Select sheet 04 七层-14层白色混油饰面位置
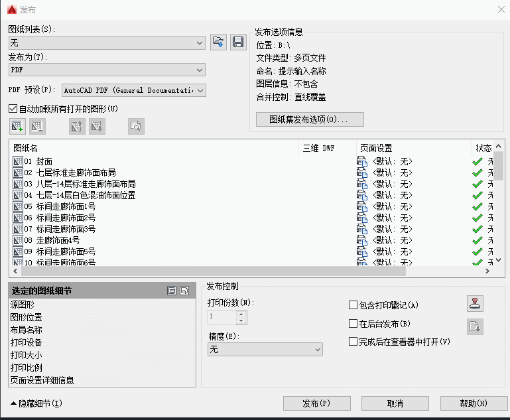 tap(80, 195)
